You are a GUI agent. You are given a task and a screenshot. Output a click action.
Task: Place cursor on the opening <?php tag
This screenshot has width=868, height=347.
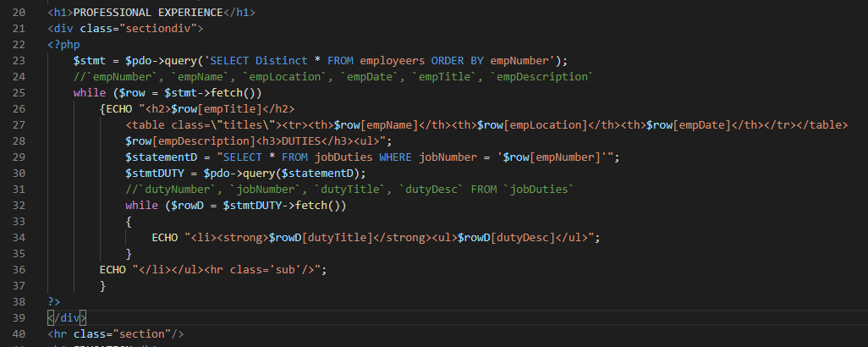tap(64, 44)
